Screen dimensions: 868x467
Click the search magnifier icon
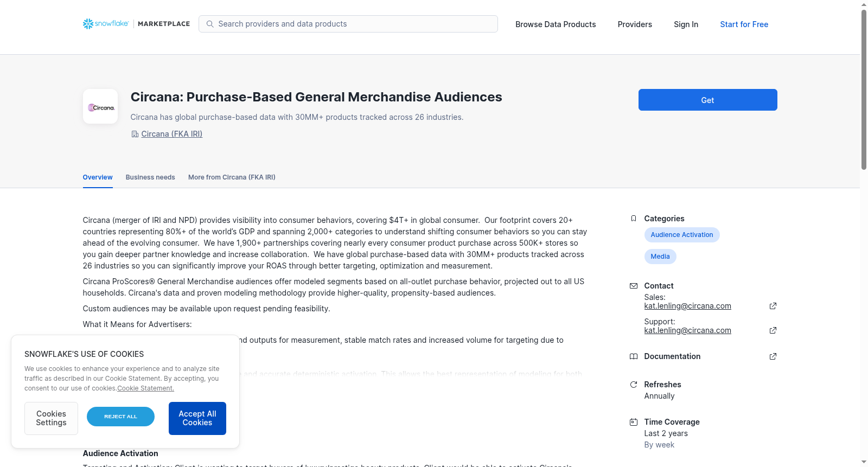(x=210, y=24)
